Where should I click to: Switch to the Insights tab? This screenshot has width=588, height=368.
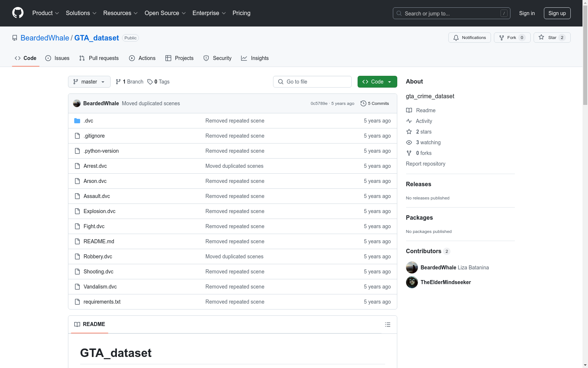tap(255, 58)
